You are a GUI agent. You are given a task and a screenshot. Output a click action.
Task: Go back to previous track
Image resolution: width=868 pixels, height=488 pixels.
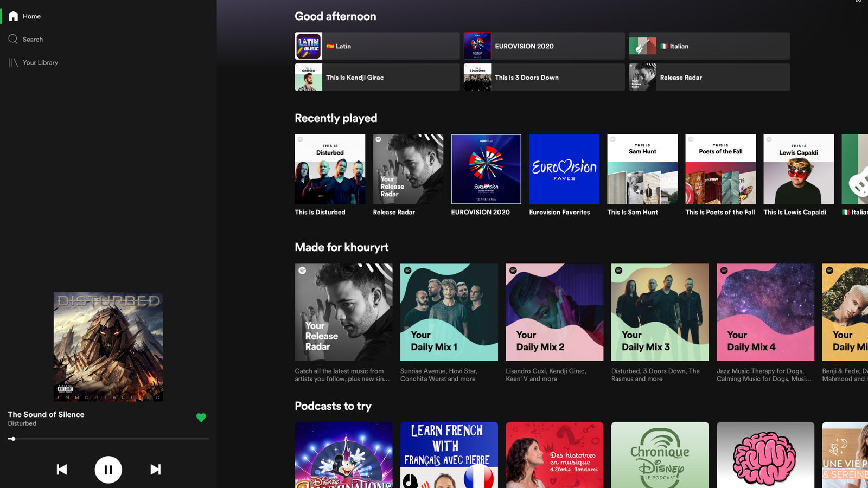pyautogui.click(x=62, y=470)
